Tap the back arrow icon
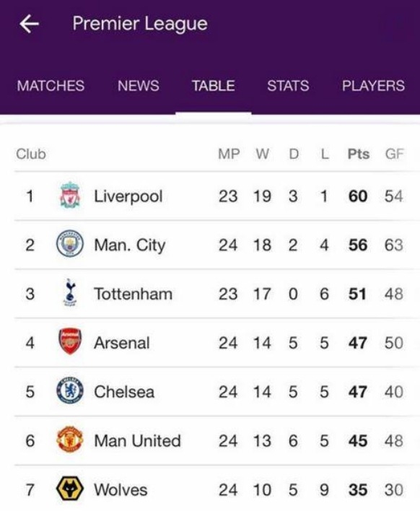 tap(30, 24)
